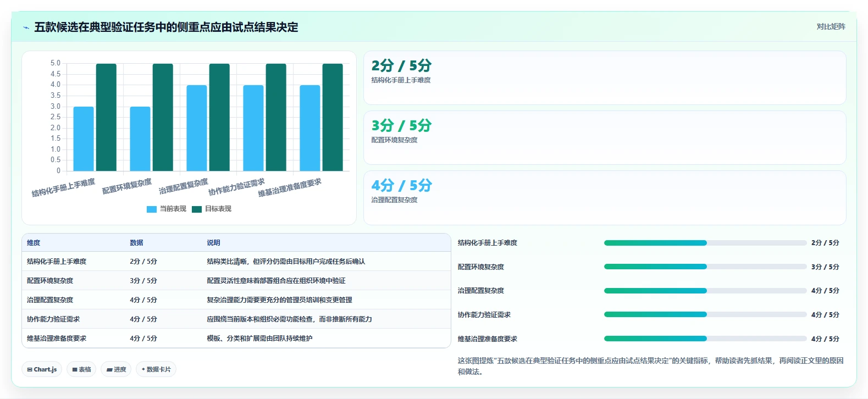Click the 数据 cell in the 维基治理准备度要求 table row
Screen dimensions: 868x399
pyautogui.click(x=143, y=339)
